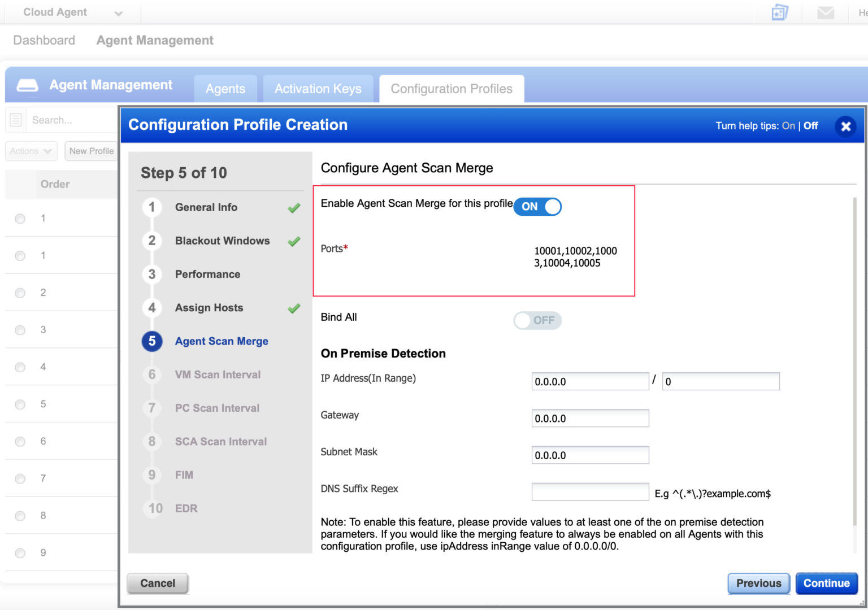The image size is (868, 610).
Task: Select the step 5 Agent Scan Merge circle
Action: 151,341
